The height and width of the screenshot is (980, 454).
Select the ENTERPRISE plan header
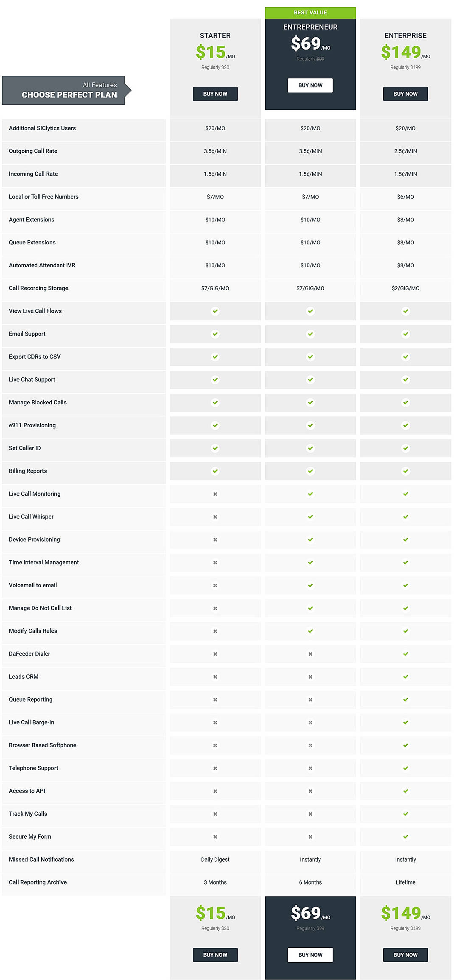(x=405, y=36)
